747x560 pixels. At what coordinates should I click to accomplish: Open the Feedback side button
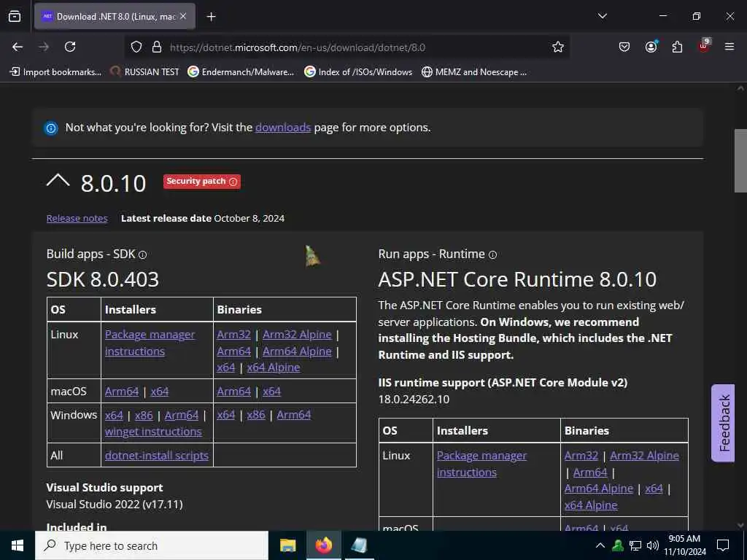(x=723, y=423)
